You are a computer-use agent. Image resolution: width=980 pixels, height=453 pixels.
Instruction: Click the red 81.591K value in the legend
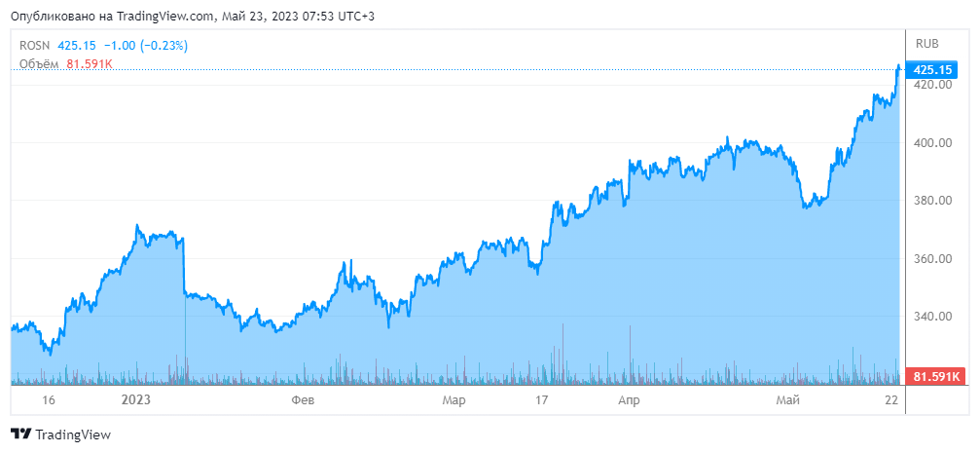(90, 64)
